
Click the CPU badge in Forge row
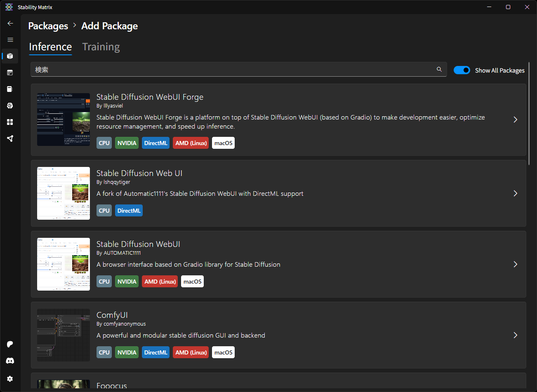pos(104,143)
